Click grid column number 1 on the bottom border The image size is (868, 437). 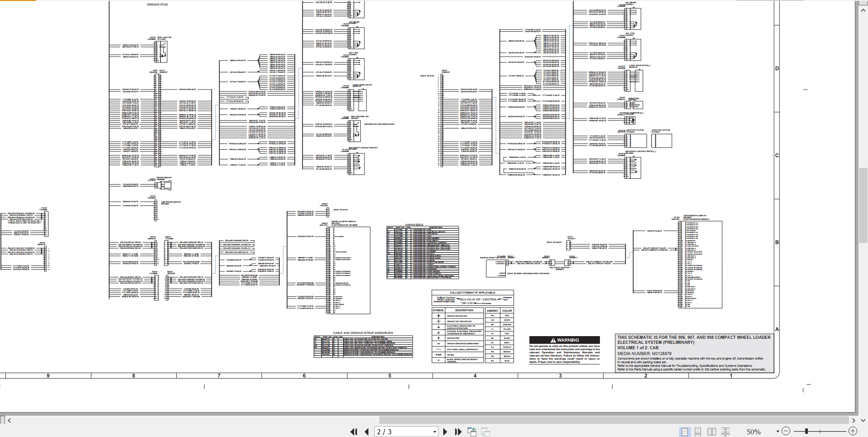coord(731,376)
